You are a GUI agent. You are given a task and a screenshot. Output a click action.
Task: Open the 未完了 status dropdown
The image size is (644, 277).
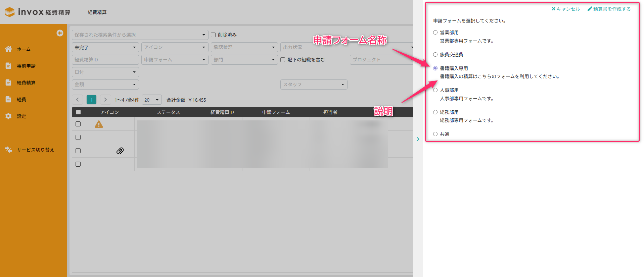(x=105, y=47)
